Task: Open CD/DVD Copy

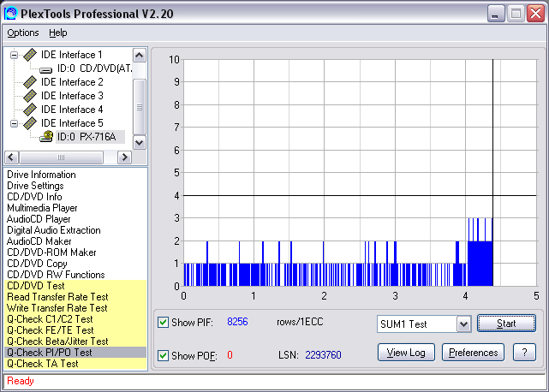Action: (x=37, y=264)
